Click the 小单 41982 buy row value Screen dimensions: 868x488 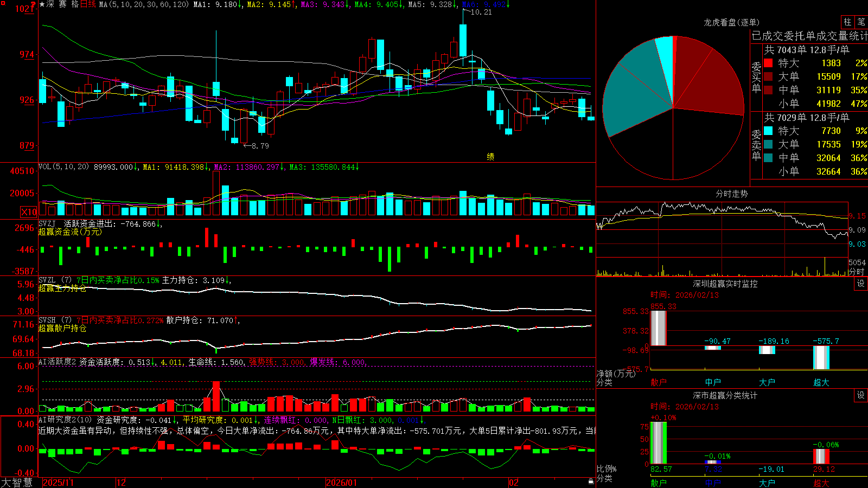point(828,104)
